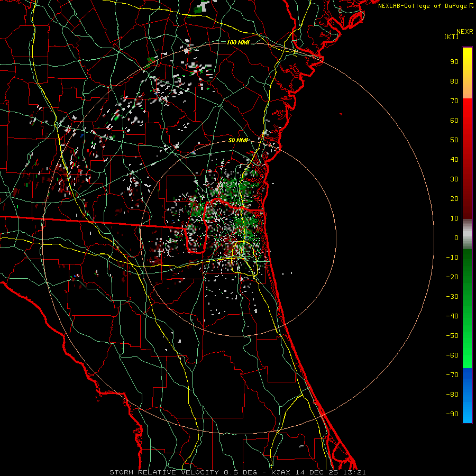The height and width of the screenshot is (476, 476).
Task: Click the [KT] units label
Action: 451,36
